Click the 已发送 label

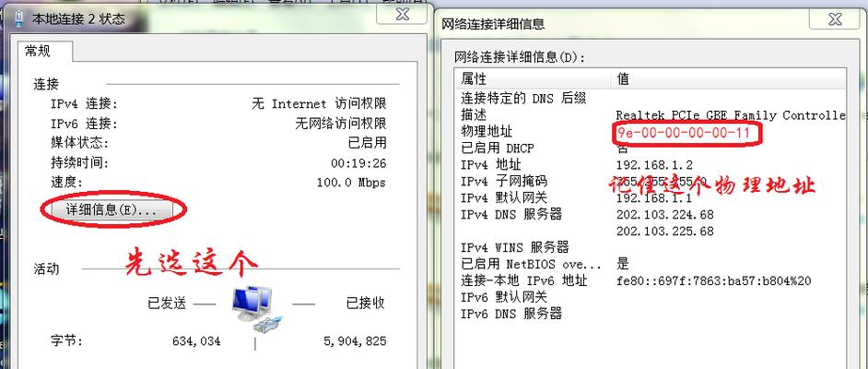pyautogui.click(x=167, y=304)
